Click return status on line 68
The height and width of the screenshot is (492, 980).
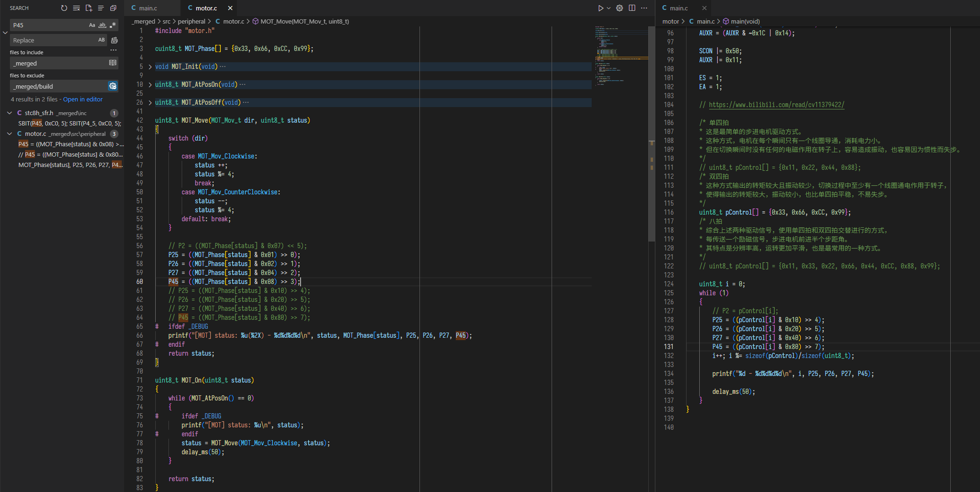tap(191, 353)
